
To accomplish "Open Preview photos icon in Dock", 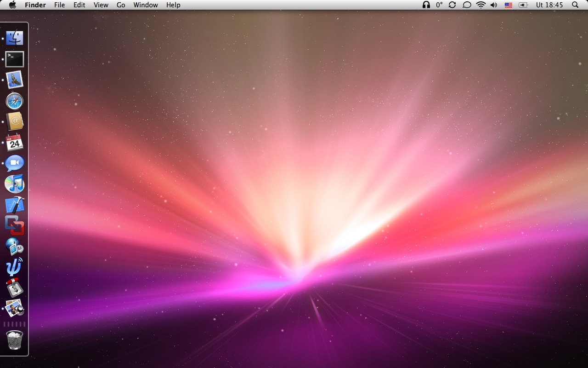I will point(15,308).
